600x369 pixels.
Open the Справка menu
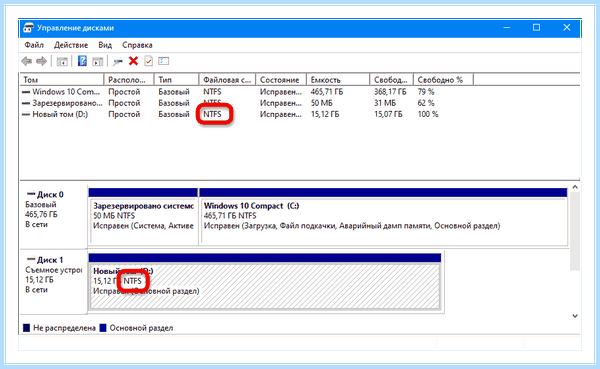coord(137,45)
